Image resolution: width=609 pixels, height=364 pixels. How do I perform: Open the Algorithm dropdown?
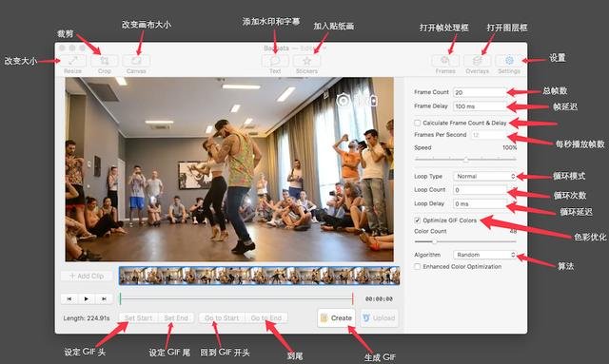click(x=484, y=255)
